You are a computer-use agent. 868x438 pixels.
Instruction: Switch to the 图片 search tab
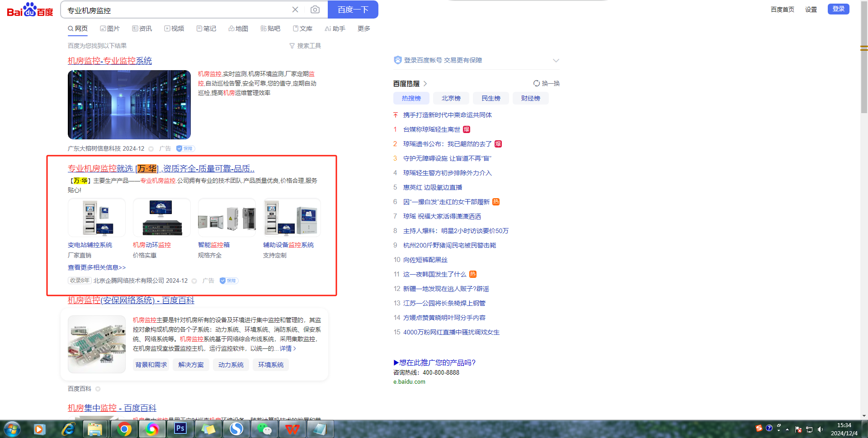(x=110, y=29)
